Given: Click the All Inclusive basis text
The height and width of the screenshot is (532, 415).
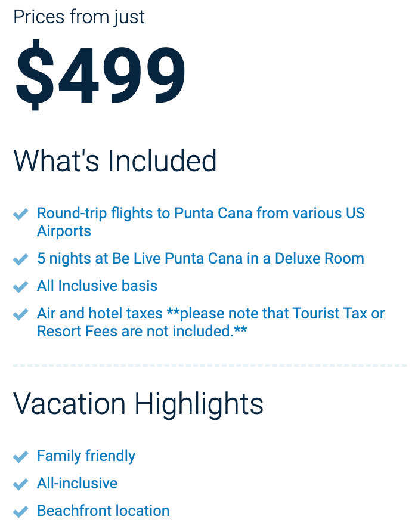Looking at the screenshot, I should (x=97, y=286).
